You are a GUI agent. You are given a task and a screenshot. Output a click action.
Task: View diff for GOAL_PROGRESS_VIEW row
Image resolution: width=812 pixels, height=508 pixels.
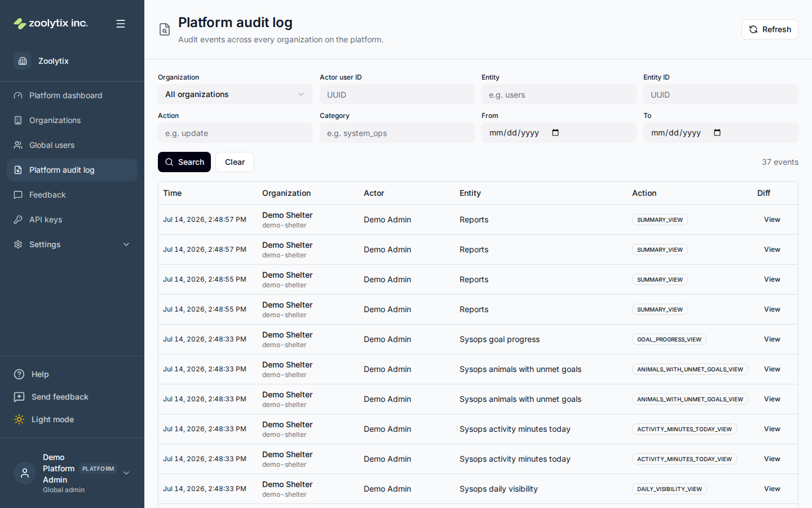click(x=772, y=339)
